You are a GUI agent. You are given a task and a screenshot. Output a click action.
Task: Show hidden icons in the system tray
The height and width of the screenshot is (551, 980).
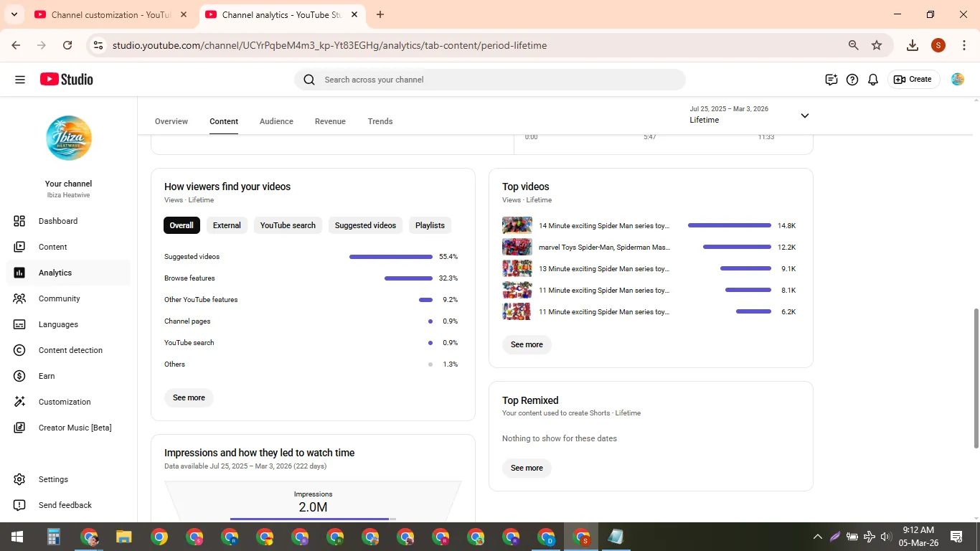pyautogui.click(x=817, y=537)
